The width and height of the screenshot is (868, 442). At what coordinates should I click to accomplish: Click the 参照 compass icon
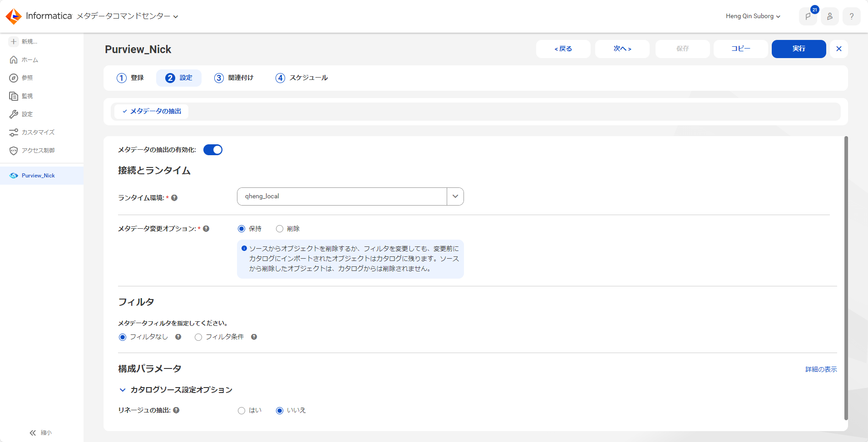(14, 78)
